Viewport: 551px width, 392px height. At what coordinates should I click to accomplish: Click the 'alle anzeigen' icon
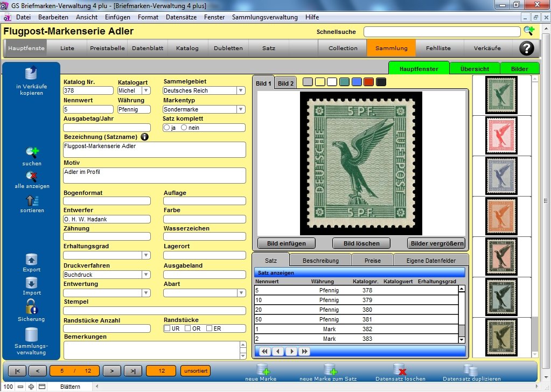pyautogui.click(x=32, y=176)
